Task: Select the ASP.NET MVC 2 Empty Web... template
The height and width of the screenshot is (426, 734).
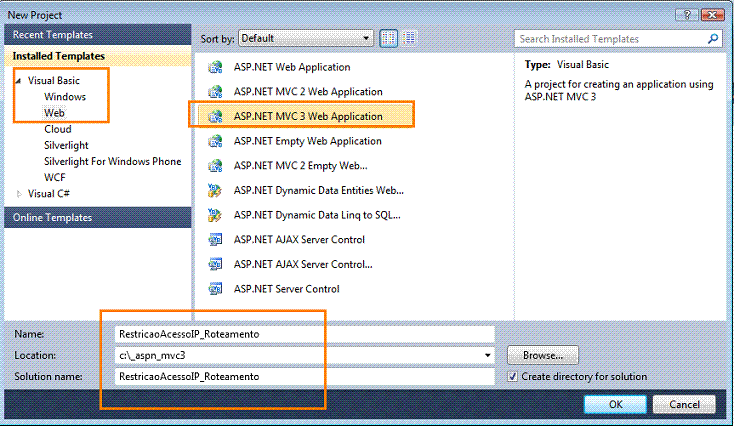Action: point(301,166)
